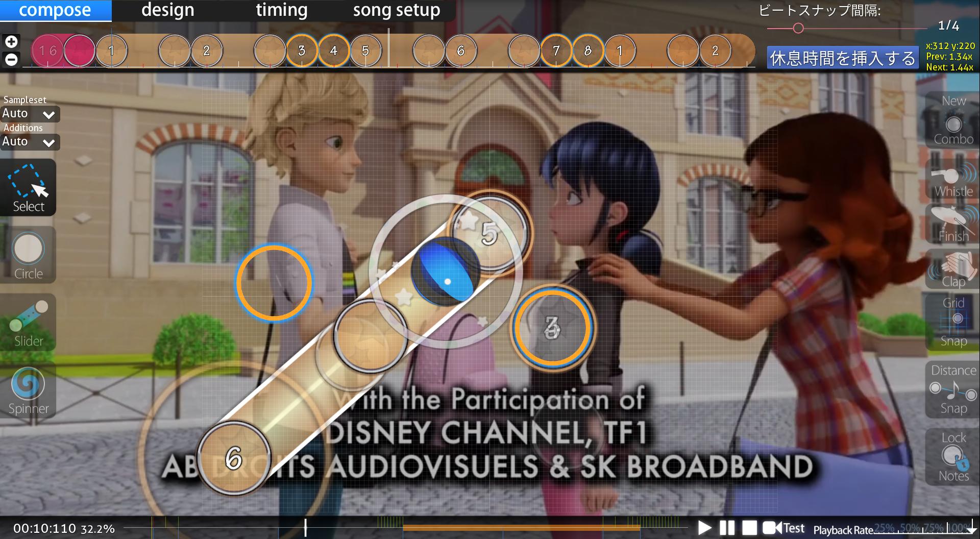Expand the Additions dropdown

pyautogui.click(x=30, y=142)
